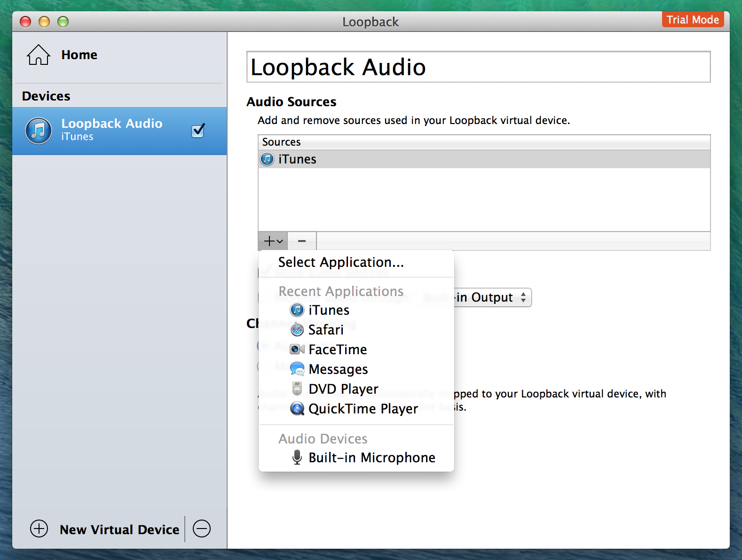Go to Home in sidebar
The image size is (742, 560).
coord(79,55)
